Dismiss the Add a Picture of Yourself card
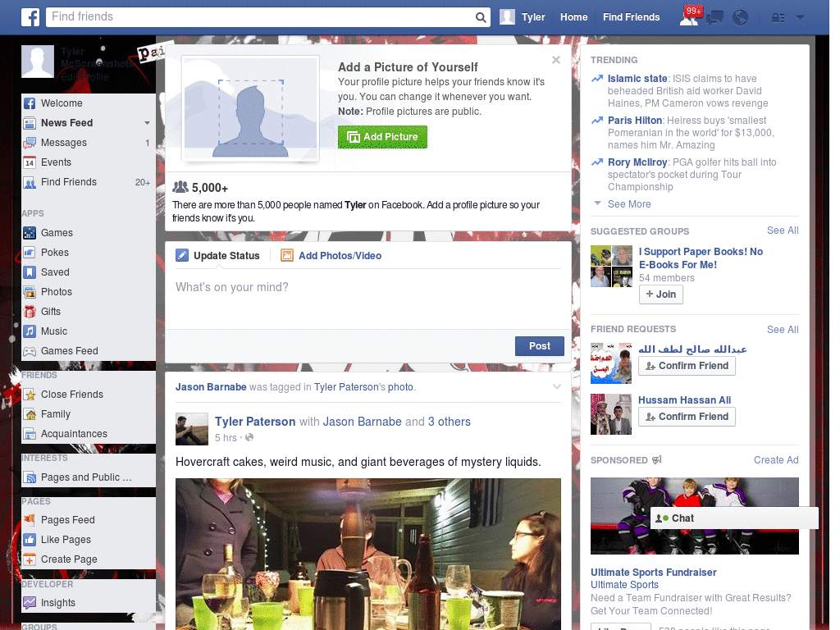The width and height of the screenshot is (840, 630). point(556,60)
